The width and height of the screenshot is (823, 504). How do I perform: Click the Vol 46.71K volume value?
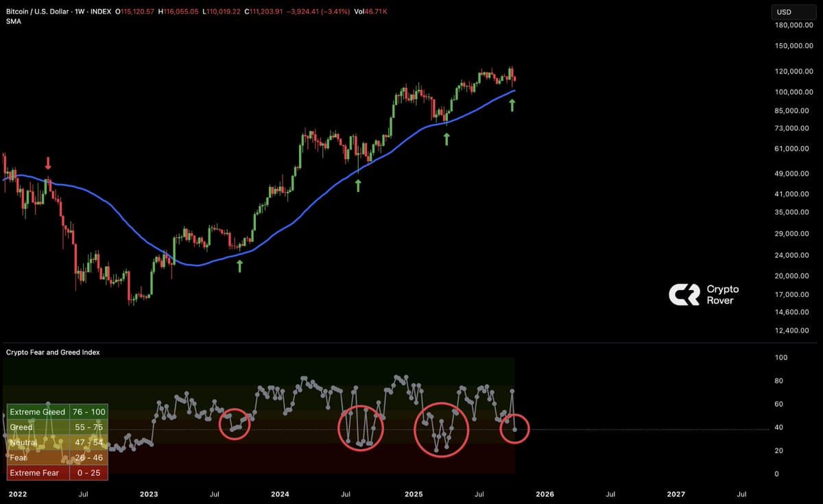coord(374,11)
